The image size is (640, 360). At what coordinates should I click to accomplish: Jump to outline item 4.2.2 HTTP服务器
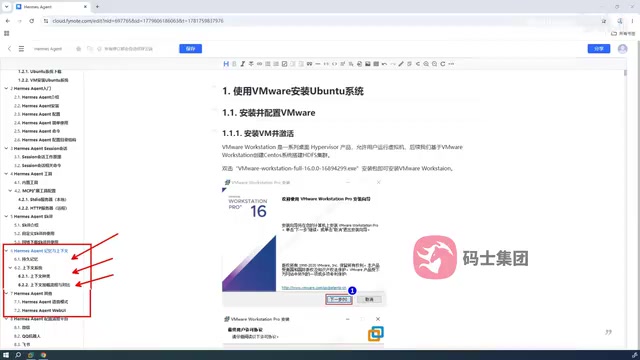[42, 208]
